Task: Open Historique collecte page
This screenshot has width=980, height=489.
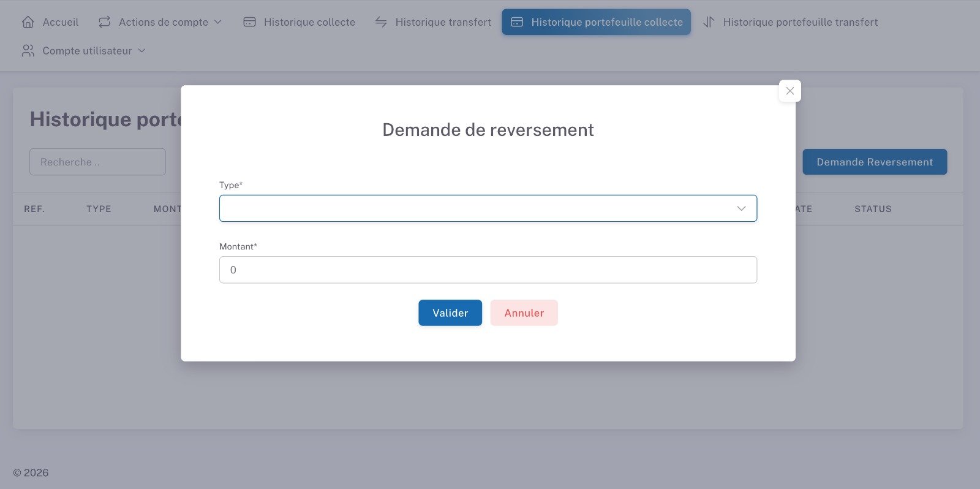Action: click(299, 22)
